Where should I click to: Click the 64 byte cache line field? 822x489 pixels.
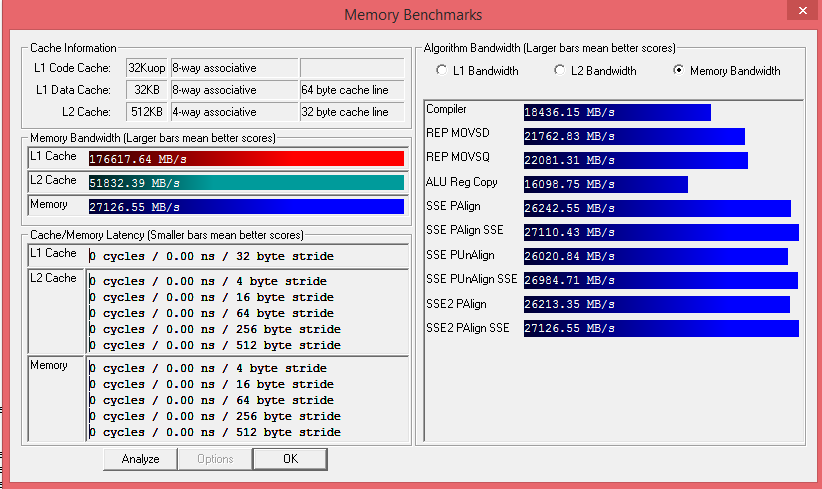click(x=352, y=90)
